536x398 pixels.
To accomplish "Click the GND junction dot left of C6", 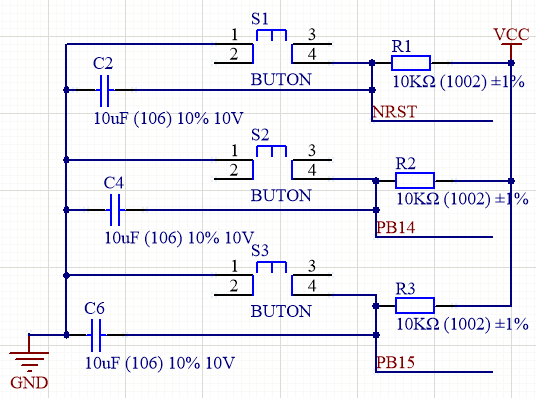I will (x=66, y=335).
